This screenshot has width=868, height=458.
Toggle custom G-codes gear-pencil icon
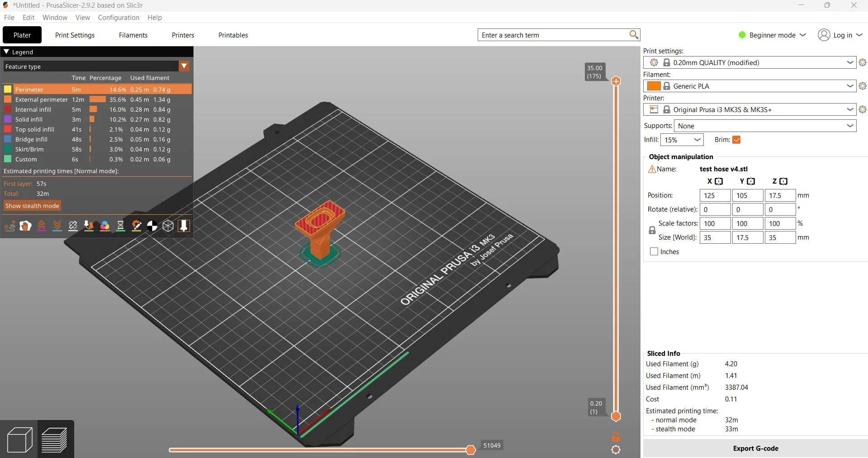click(137, 226)
